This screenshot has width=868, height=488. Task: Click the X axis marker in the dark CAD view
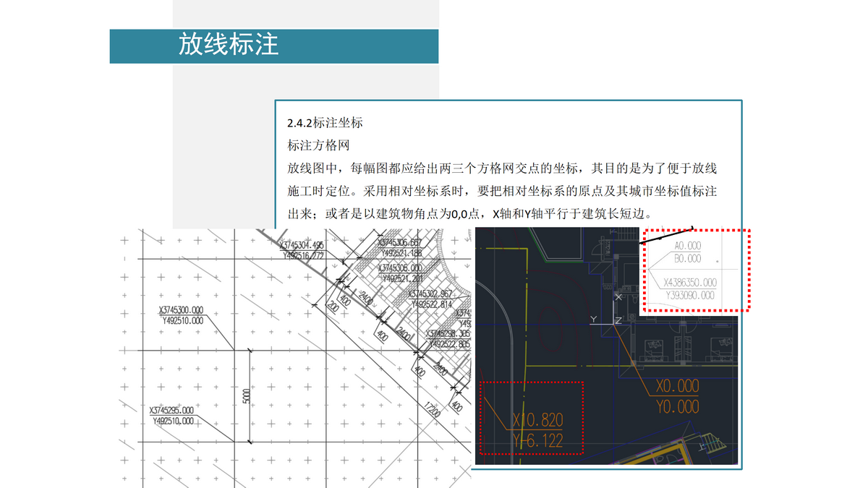tap(618, 297)
